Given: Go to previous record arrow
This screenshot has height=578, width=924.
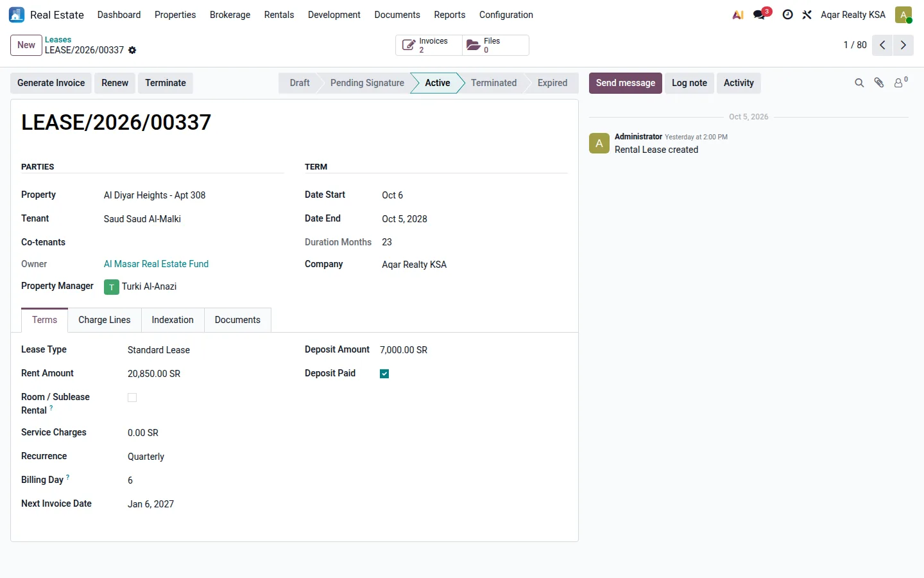Looking at the screenshot, I should click(x=882, y=45).
